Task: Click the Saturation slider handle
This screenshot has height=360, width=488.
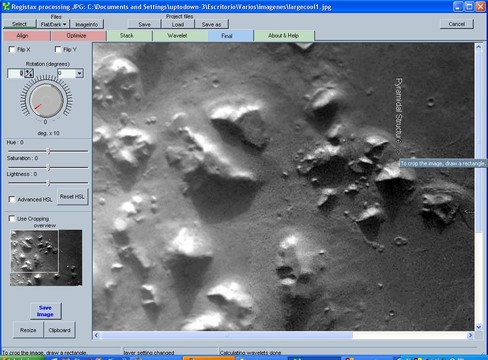Action: pos(49,167)
